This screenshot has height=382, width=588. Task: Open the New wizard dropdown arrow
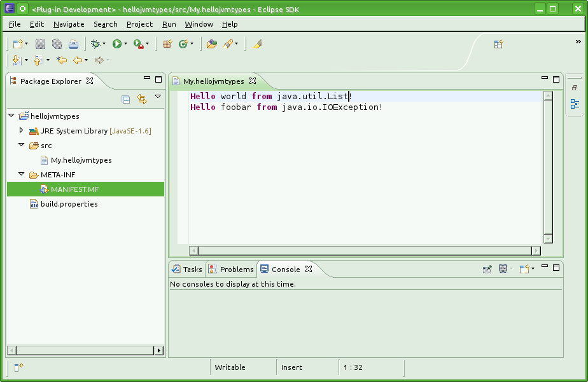[x=26, y=44]
